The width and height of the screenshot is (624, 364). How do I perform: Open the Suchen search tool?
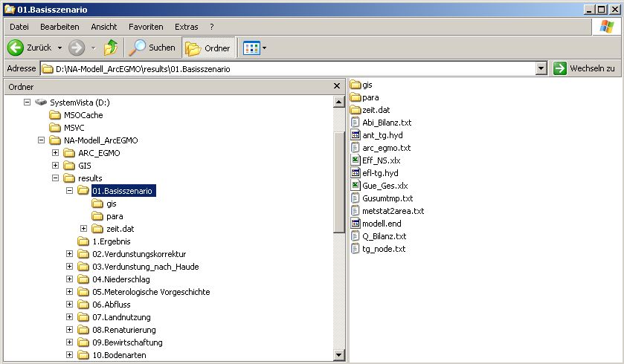pos(152,48)
